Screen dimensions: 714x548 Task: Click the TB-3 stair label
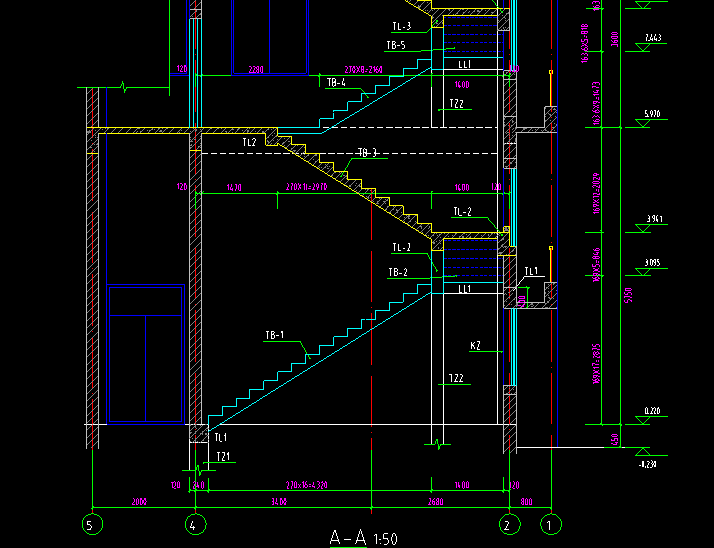coord(367,153)
